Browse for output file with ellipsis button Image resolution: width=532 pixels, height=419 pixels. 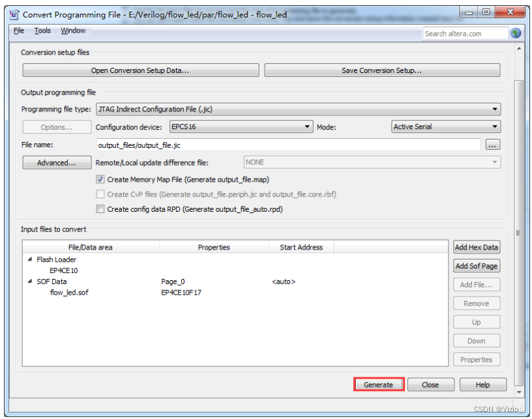tap(493, 145)
